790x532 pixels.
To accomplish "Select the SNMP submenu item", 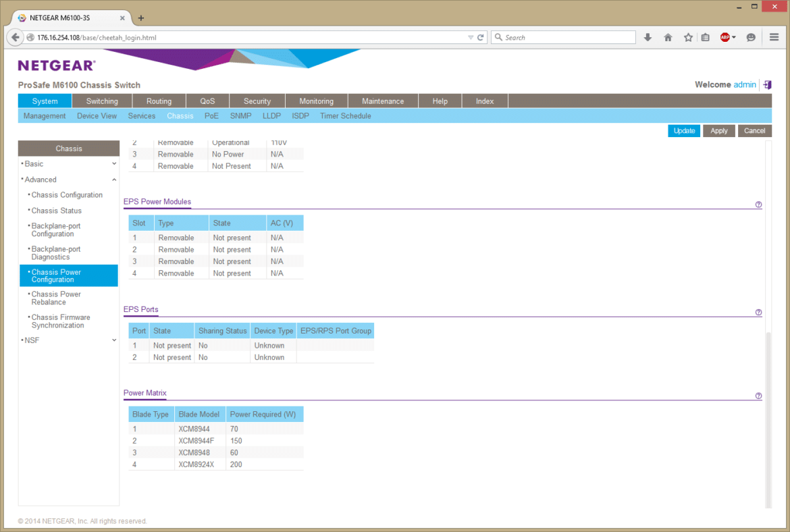I will point(241,116).
